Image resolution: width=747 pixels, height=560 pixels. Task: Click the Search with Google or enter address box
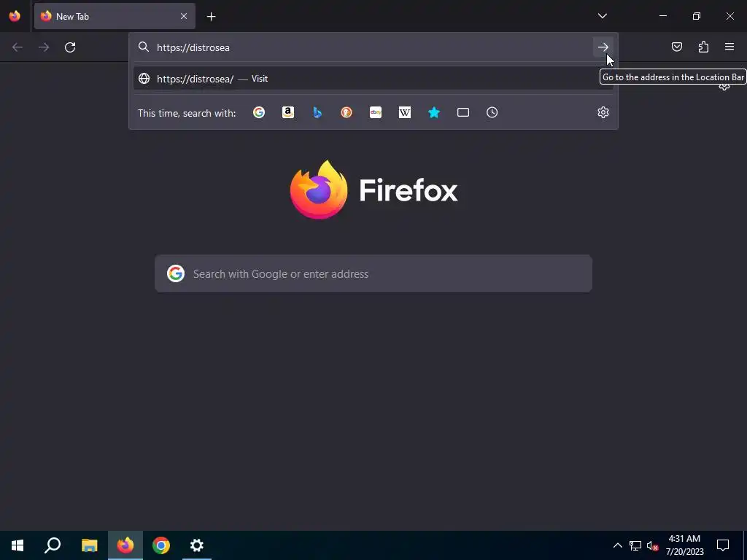pyautogui.click(x=373, y=274)
